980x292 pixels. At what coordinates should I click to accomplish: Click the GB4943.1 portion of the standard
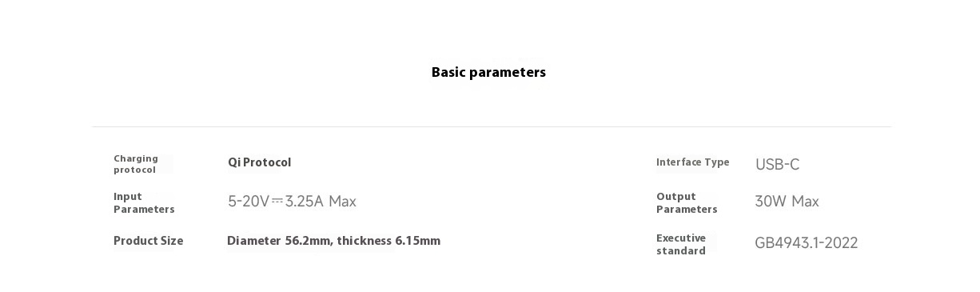click(x=786, y=242)
